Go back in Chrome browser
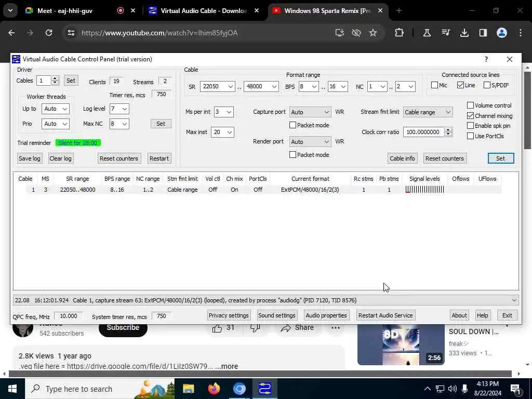Image resolution: width=532 pixels, height=399 pixels. 11,33
